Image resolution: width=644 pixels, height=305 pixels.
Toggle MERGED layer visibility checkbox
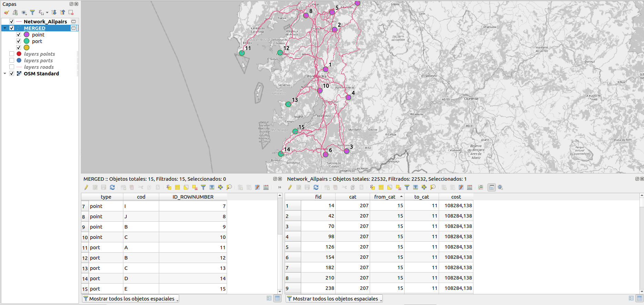pos(12,28)
